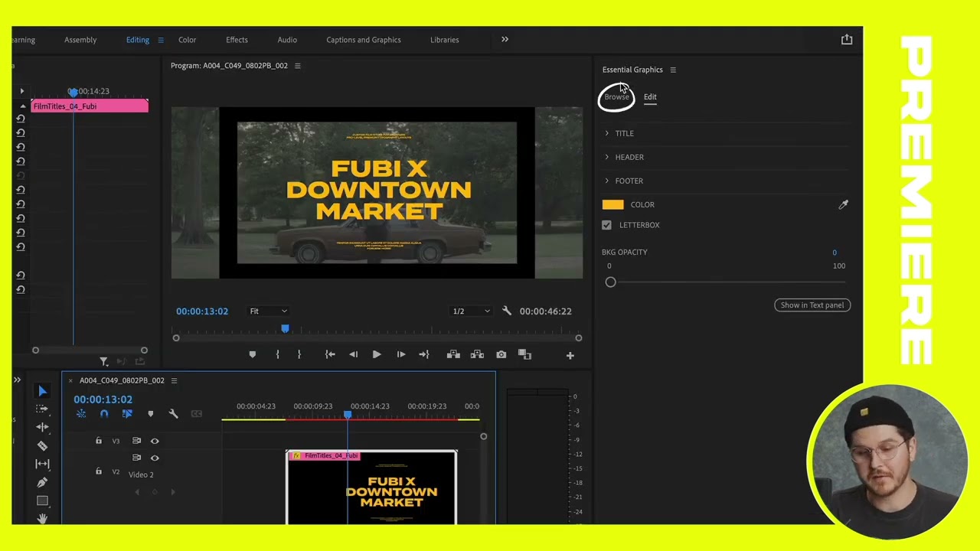Open timeline display settings wrench
The height and width of the screenshot is (551, 980).
(x=173, y=414)
